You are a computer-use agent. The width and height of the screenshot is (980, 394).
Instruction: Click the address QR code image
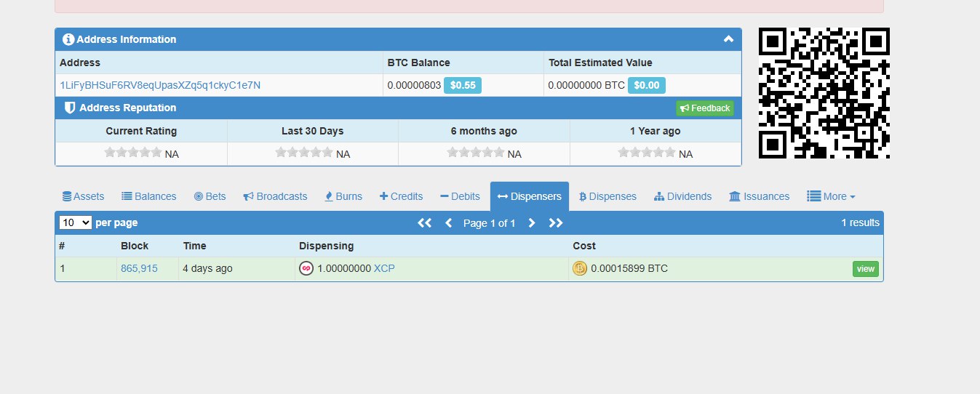824,93
